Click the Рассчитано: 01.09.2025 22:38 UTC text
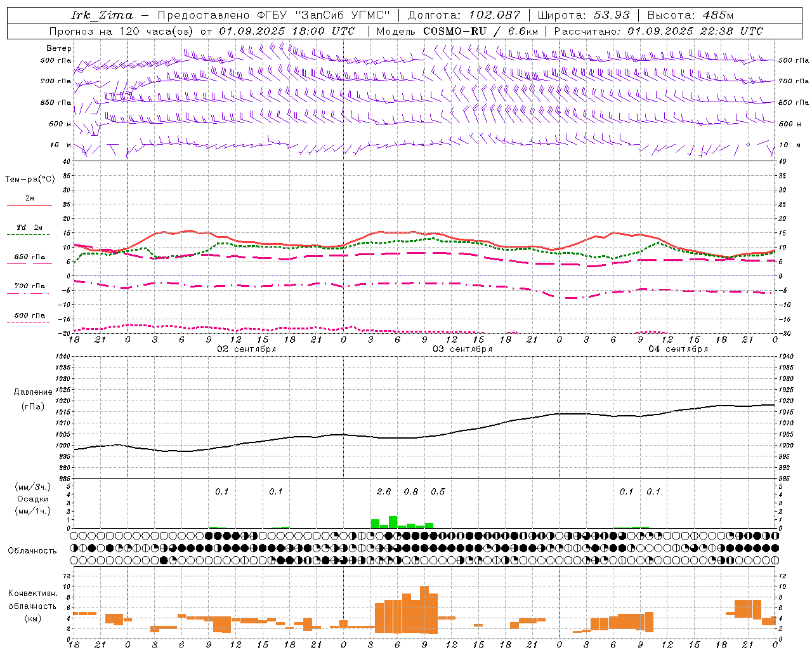Image resolution: width=812 pixels, height=650 pixels. tap(658, 31)
